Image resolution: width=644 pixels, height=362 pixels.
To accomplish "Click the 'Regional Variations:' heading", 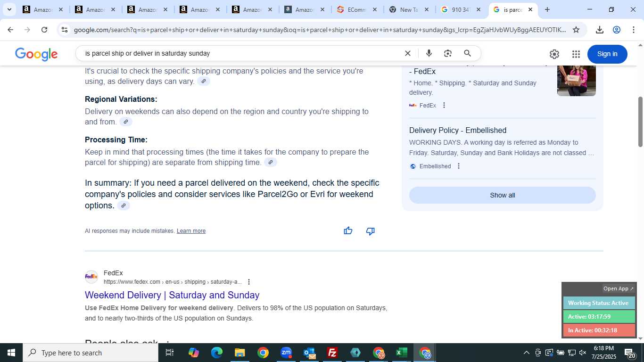I will (121, 99).
